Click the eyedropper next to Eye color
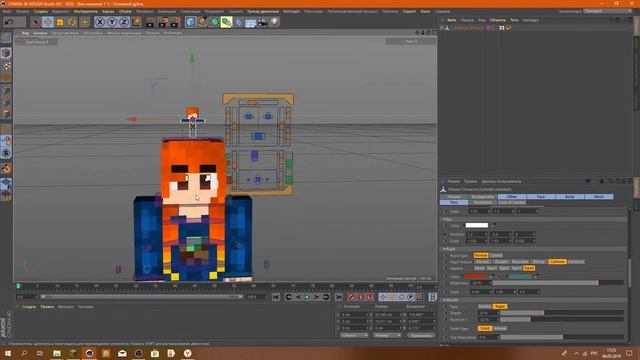The width and height of the screenshot is (640, 360). (x=493, y=225)
